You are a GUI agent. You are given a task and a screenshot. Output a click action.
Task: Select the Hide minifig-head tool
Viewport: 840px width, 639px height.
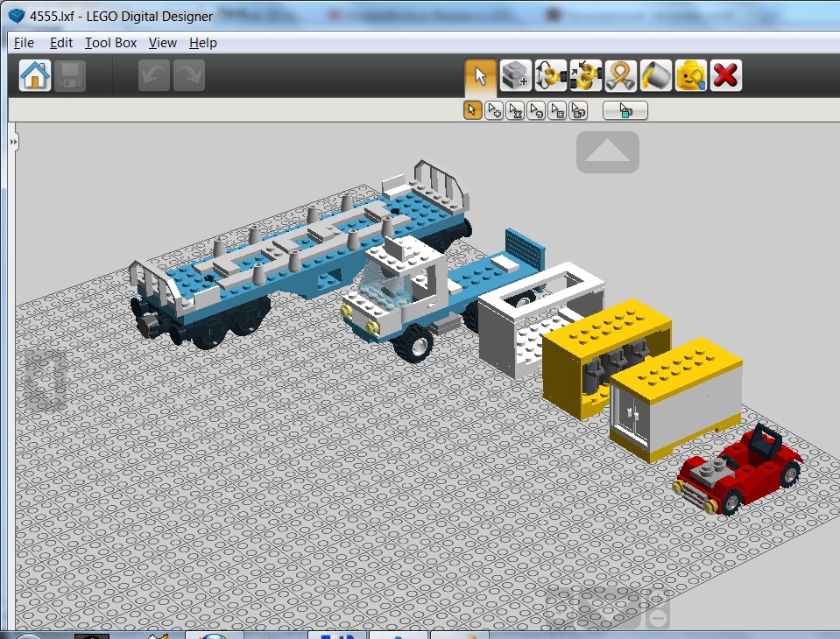(x=690, y=75)
